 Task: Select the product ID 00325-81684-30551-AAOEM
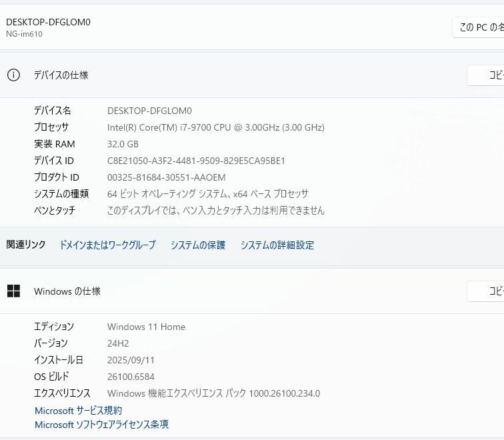167,177
